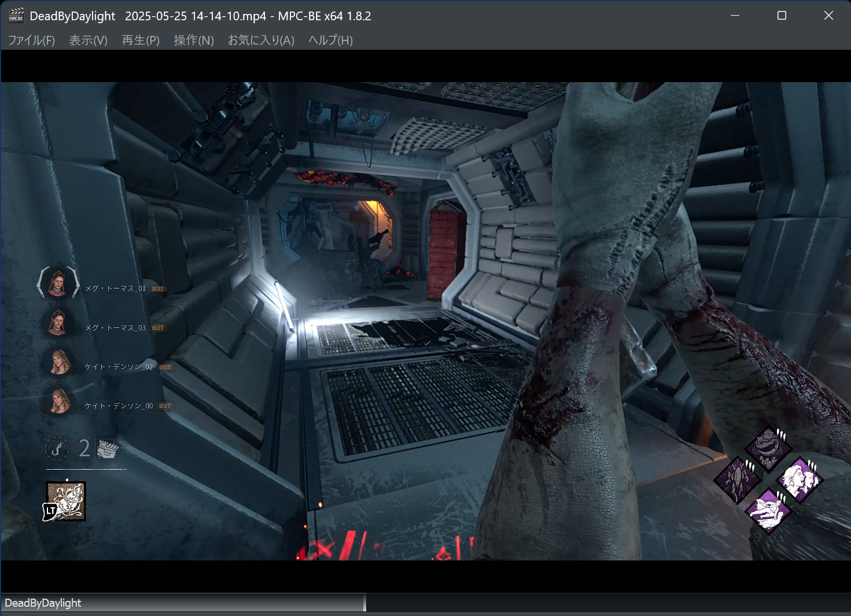851x616 pixels.
Task: Click the MPC-BE clapperboard icon in title bar
Action: [16, 16]
